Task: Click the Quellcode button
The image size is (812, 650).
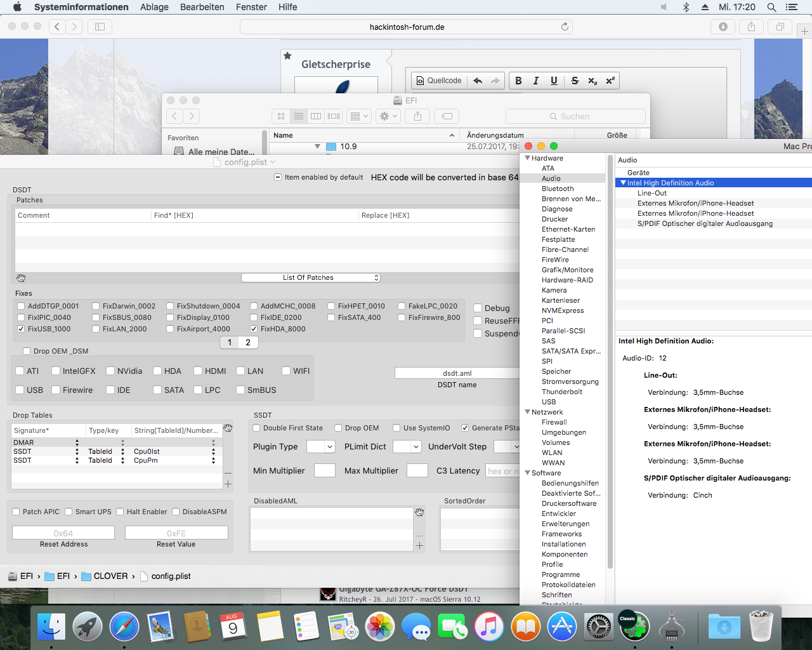Action: (438, 81)
